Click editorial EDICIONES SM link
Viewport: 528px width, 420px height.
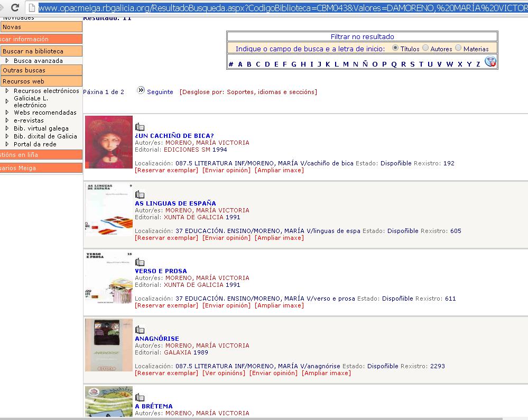[x=187, y=150]
